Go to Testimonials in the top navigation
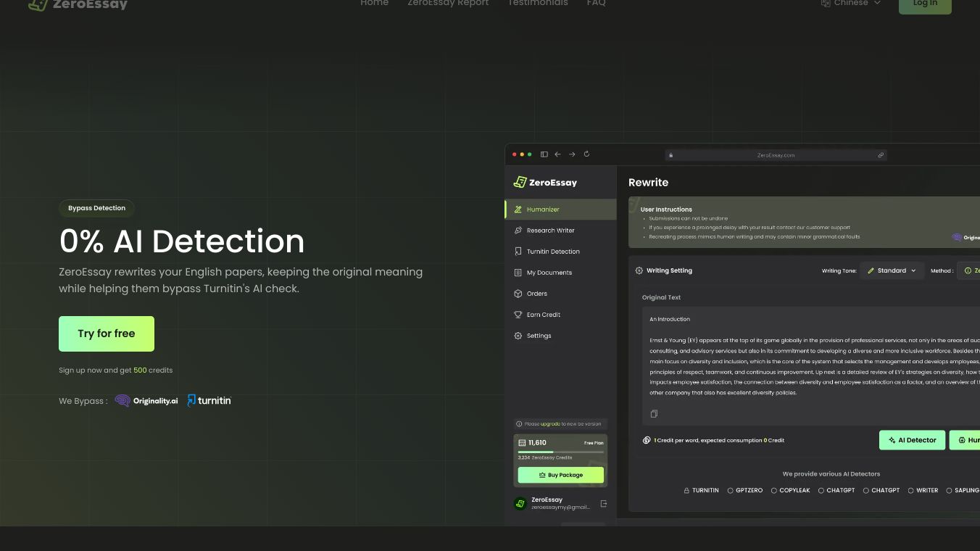The height and width of the screenshot is (551, 980). tap(538, 4)
